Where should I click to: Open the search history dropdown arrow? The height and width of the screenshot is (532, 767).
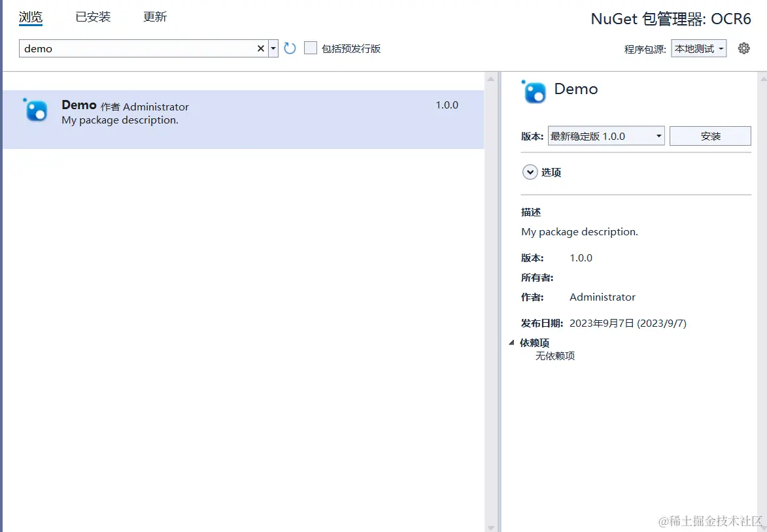273,48
